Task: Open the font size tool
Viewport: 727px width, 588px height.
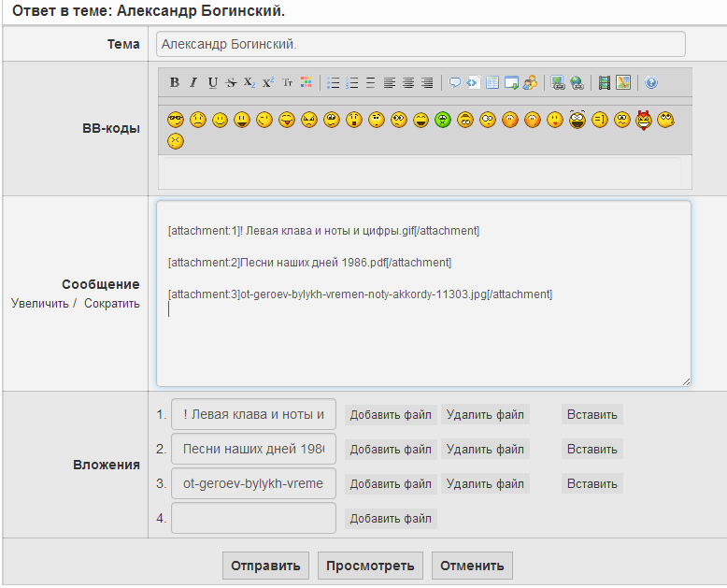Action: coord(288,82)
